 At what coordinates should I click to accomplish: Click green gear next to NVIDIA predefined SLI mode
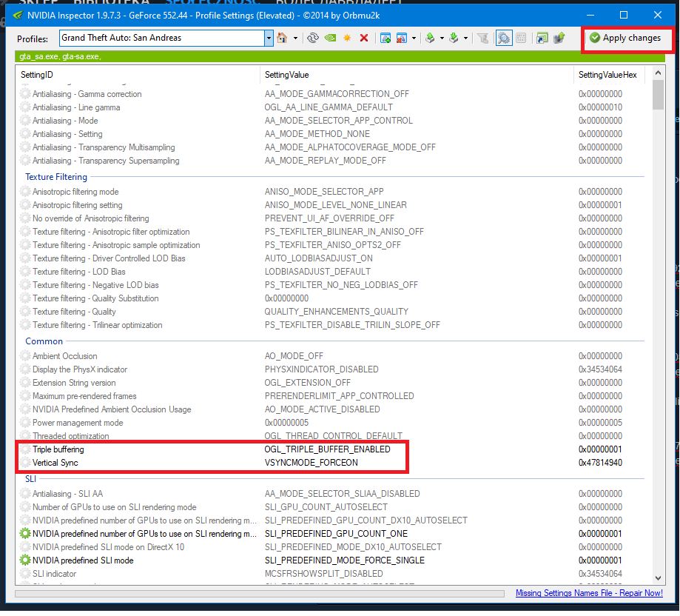[25, 560]
